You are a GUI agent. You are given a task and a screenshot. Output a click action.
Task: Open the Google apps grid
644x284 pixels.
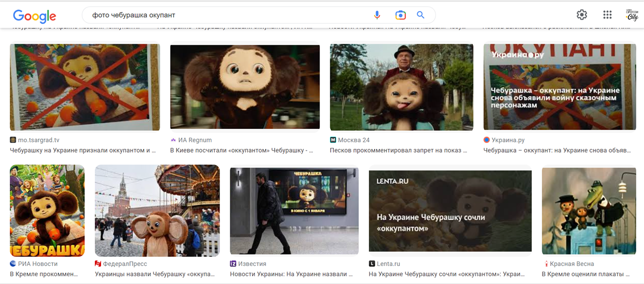point(607,15)
